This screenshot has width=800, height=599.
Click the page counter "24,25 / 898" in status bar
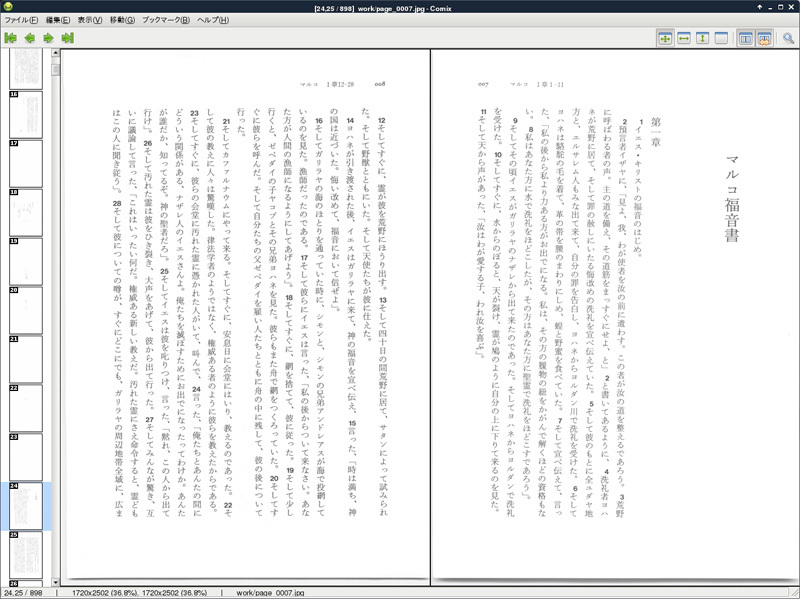click(x=21, y=593)
